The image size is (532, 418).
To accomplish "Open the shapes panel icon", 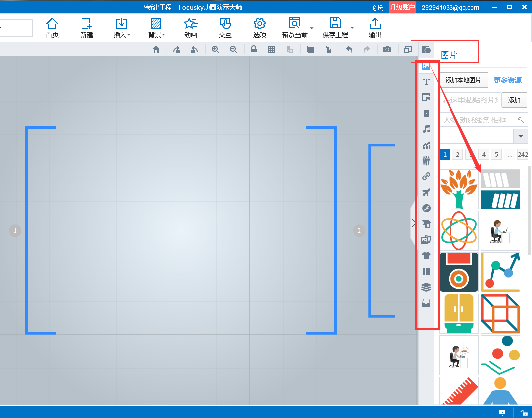I will pos(426,50).
